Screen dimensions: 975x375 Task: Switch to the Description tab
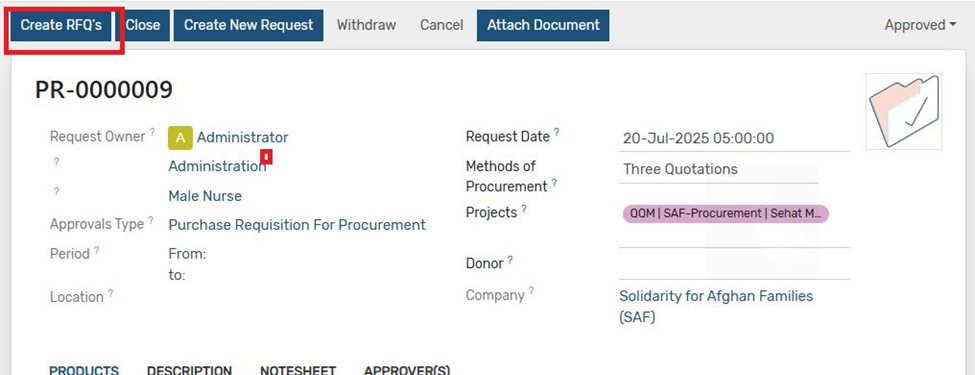(189, 370)
